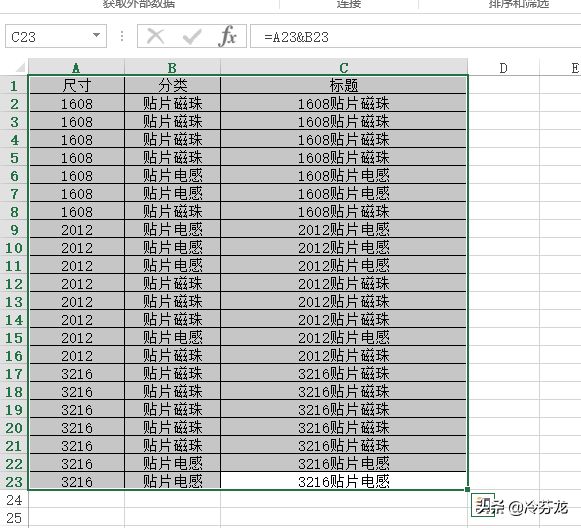
Task: Click the fill handle at C23 corner
Action: (468, 489)
